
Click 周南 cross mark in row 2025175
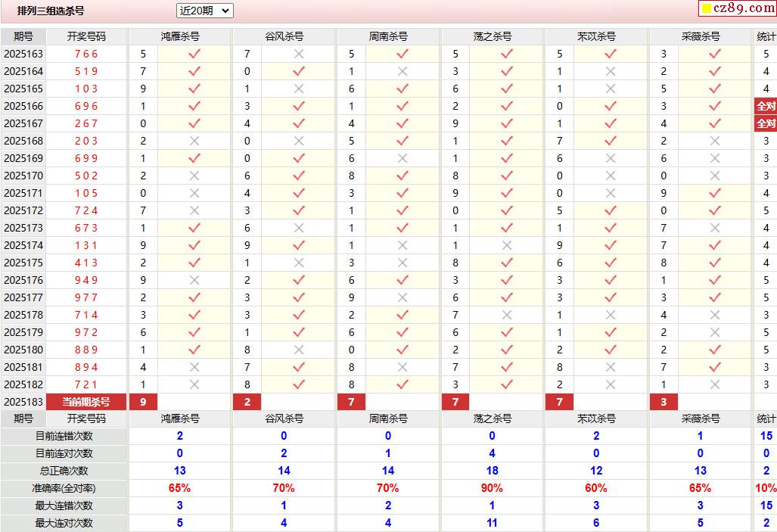click(402, 263)
